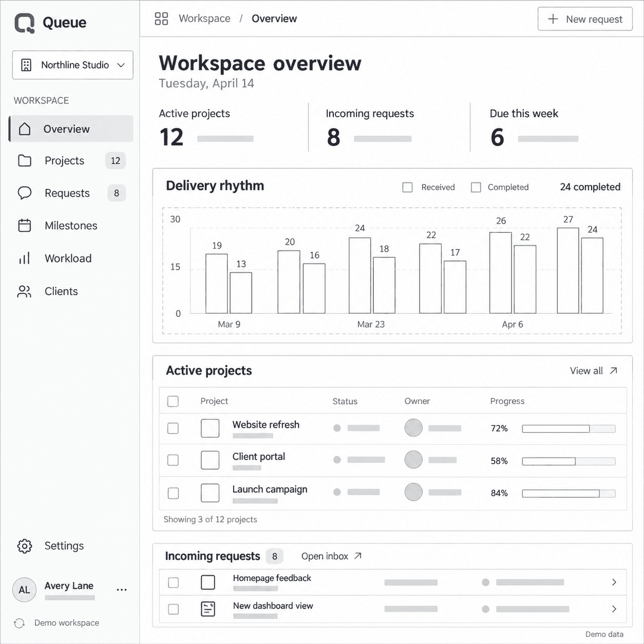
Task: Click the chart bar labeled 27
Action: point(568,271)
